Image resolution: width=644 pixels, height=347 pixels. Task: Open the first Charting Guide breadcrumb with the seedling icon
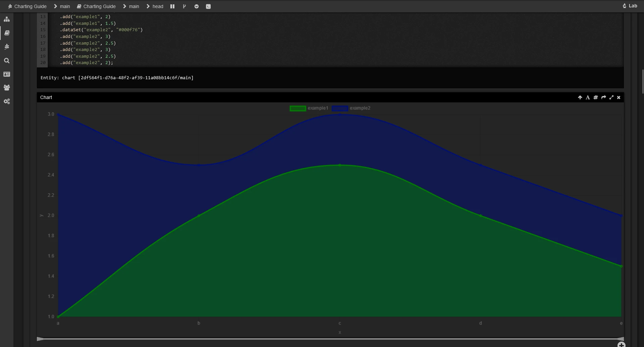coord(27,6)
